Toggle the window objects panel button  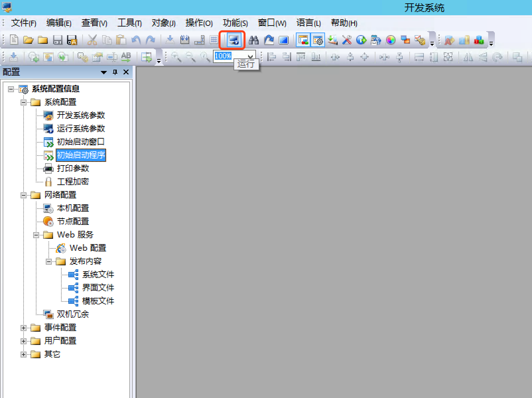303,40
